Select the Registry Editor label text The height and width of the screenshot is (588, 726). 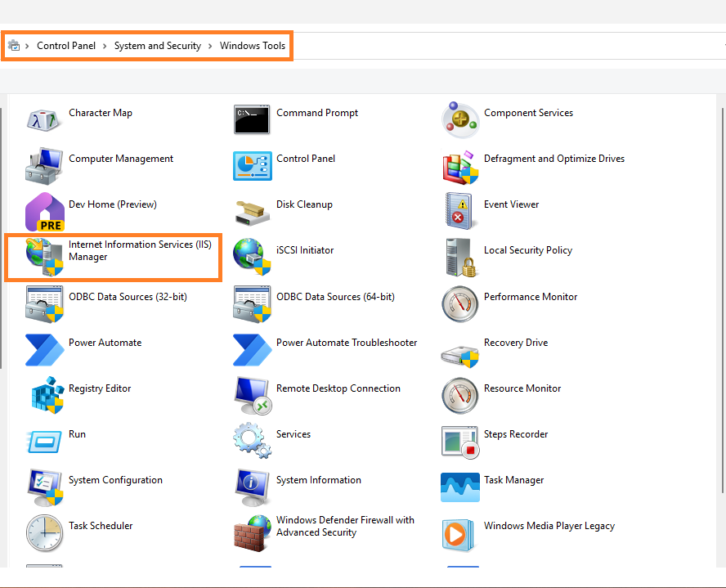pos(100,388)
